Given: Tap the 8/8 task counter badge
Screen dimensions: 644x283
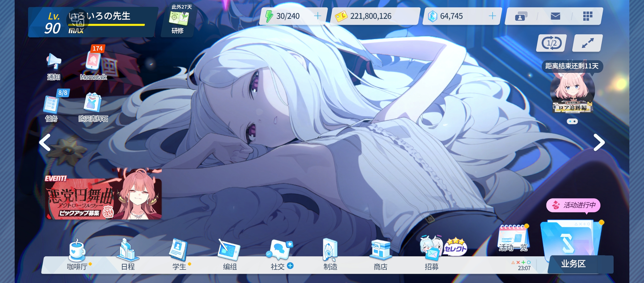Looking at the screenshot, I should tap(63, 93).
